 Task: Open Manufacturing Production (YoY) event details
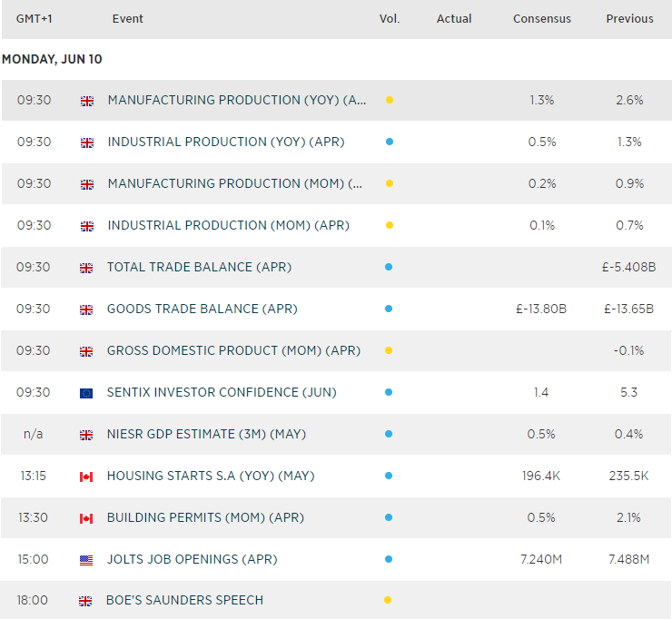coord(237,101)
